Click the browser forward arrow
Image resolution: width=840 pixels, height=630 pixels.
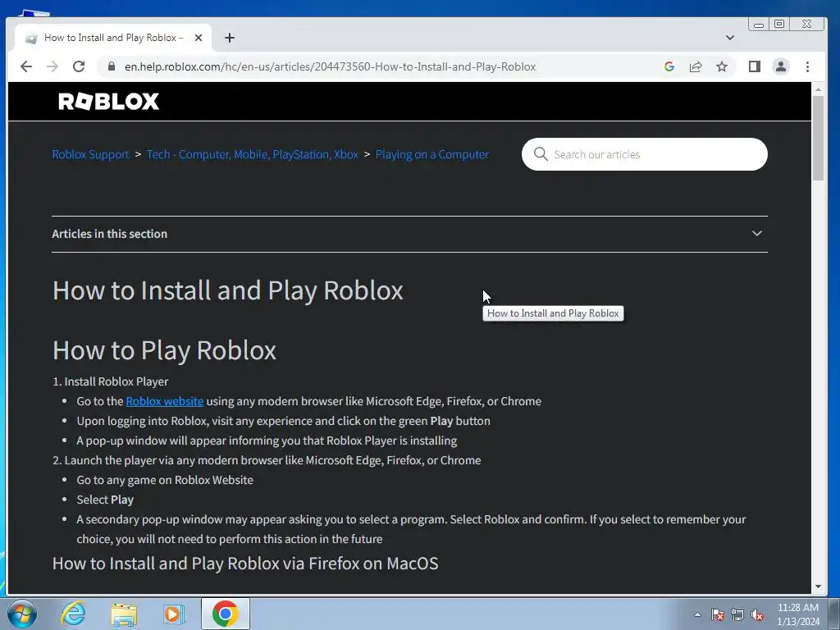tap(52, 66)
